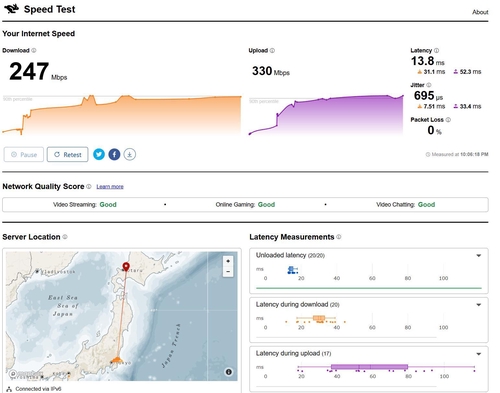Open the info icon beside Packet Loss

tap(448, 120)
